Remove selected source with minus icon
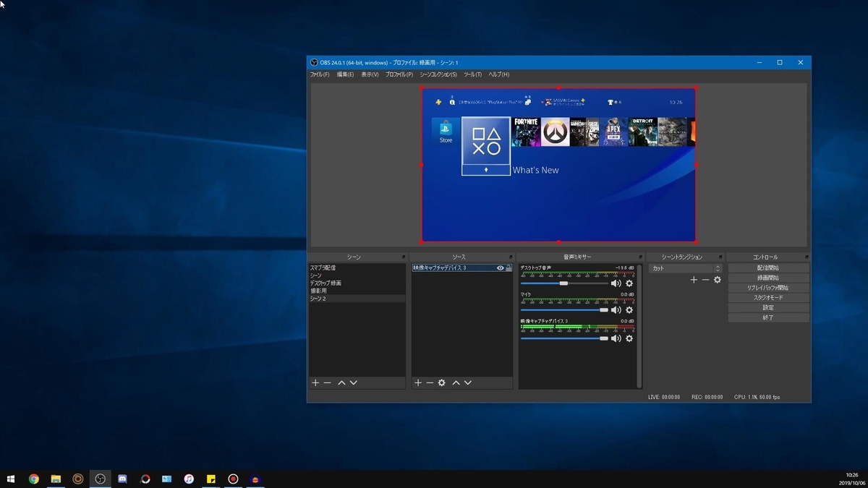Image resolution: width=868 pixels, height=488 pixels. click(x=430, y=382)
